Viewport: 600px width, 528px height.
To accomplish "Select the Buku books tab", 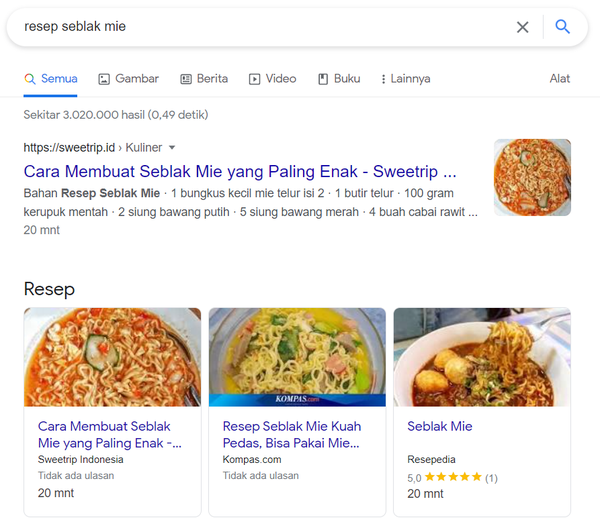I will 339,79.
